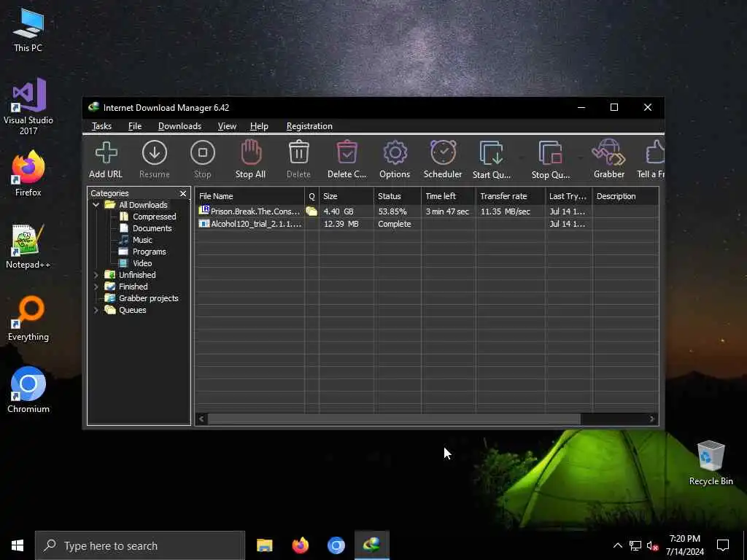Open the Visual Studio 2017 desktop icon
Viewport: 747px width, 560px height.
tap(28, 106)
